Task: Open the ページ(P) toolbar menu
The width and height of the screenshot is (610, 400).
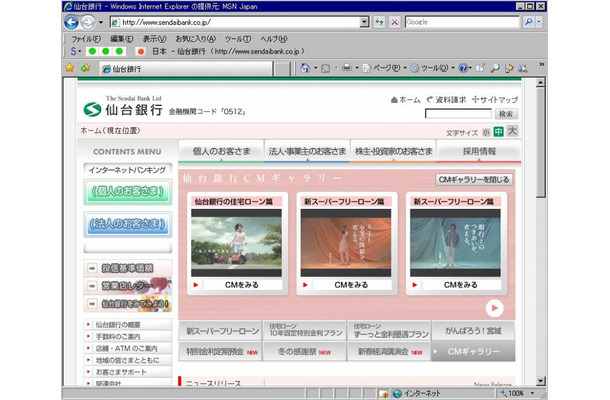Action: coord(384,68)
